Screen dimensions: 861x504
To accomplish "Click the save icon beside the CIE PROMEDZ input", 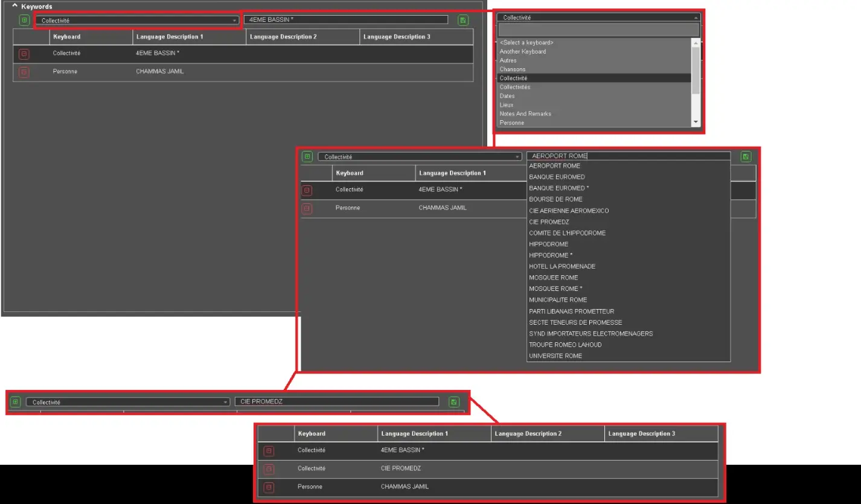I will tap(454, 402).
